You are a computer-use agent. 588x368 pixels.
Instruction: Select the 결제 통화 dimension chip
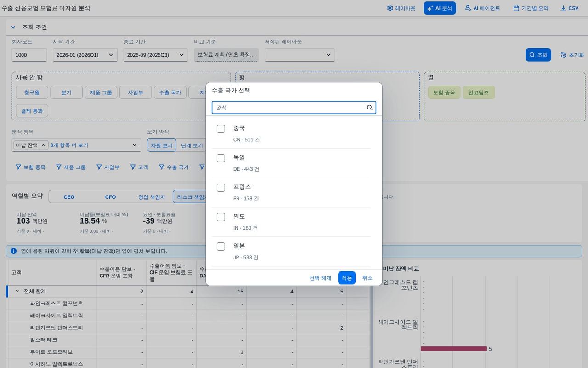coord(32,111)
